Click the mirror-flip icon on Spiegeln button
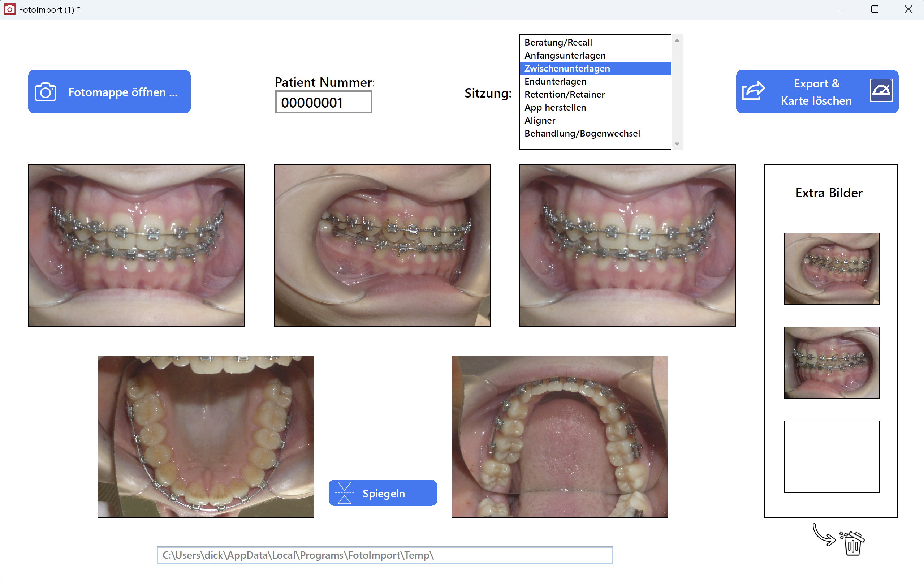The height and width of the screenshot is (581, 924). 345,493
